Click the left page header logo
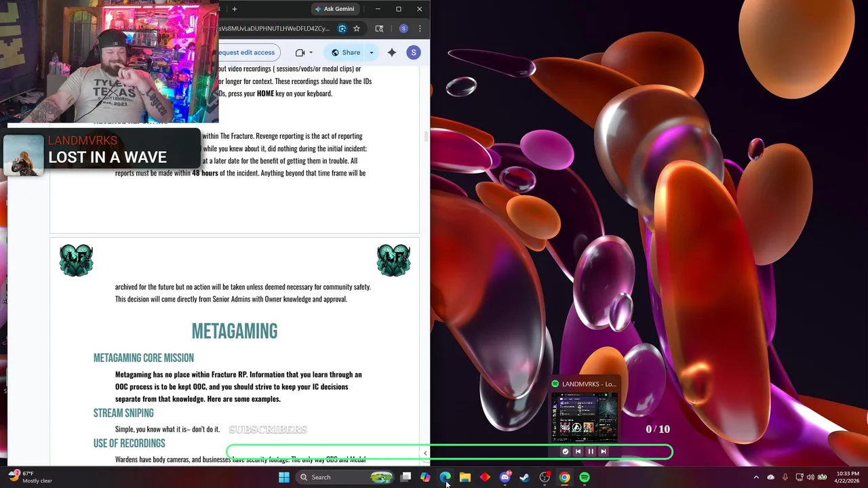868x488 pixels. click(x=76, y=260)
